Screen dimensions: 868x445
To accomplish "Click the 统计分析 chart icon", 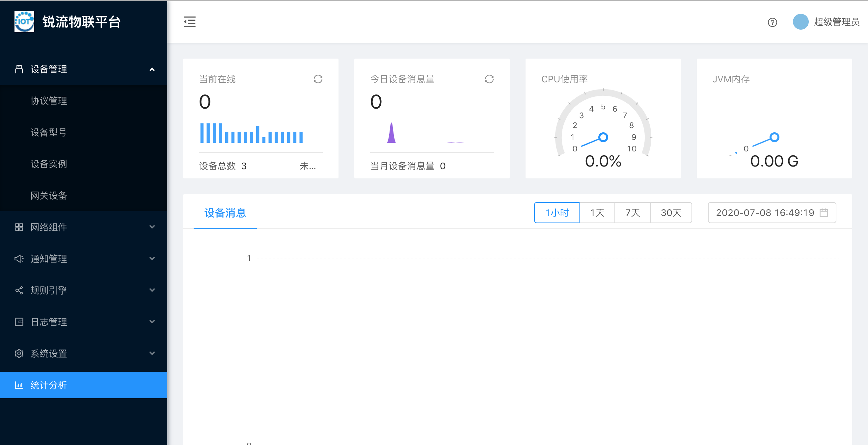I will pyautogui.click(x=19, y=385).
